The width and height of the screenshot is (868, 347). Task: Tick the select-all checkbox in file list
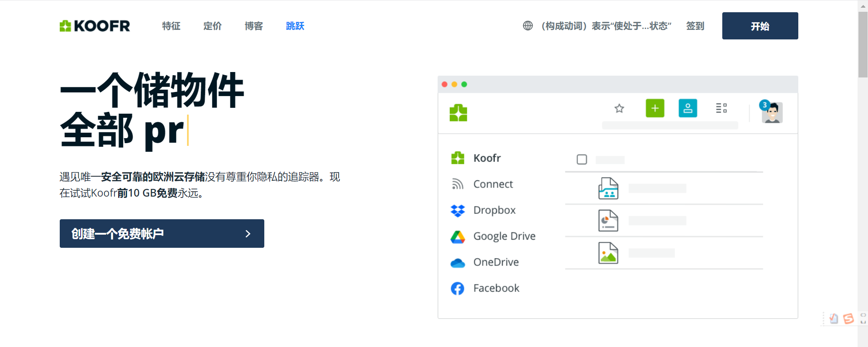pos(582,159)
